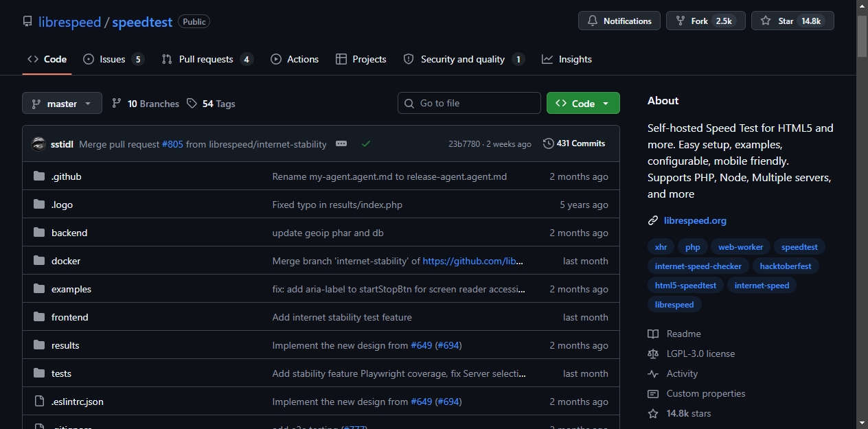This screenshot has height=429, width=868.
Task: Open the librespeed owner link
Action: coord(69,22)
